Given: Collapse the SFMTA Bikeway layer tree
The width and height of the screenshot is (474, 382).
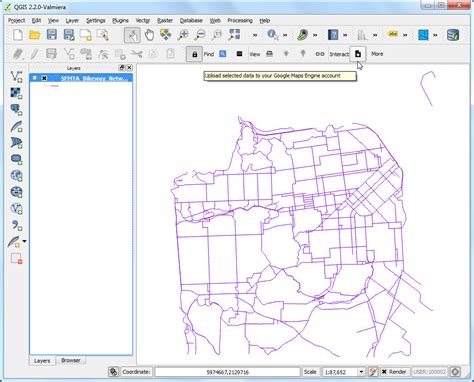Looking at the screenshot, I should point(34,78).
